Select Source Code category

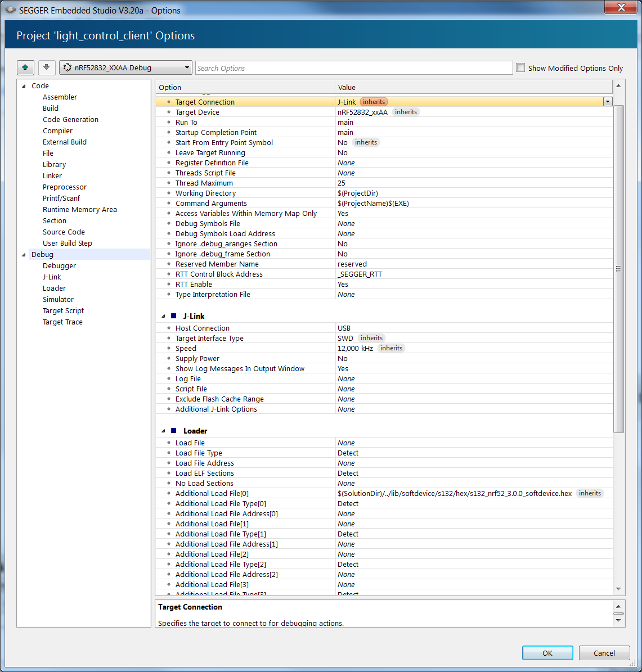click(64, 232)
